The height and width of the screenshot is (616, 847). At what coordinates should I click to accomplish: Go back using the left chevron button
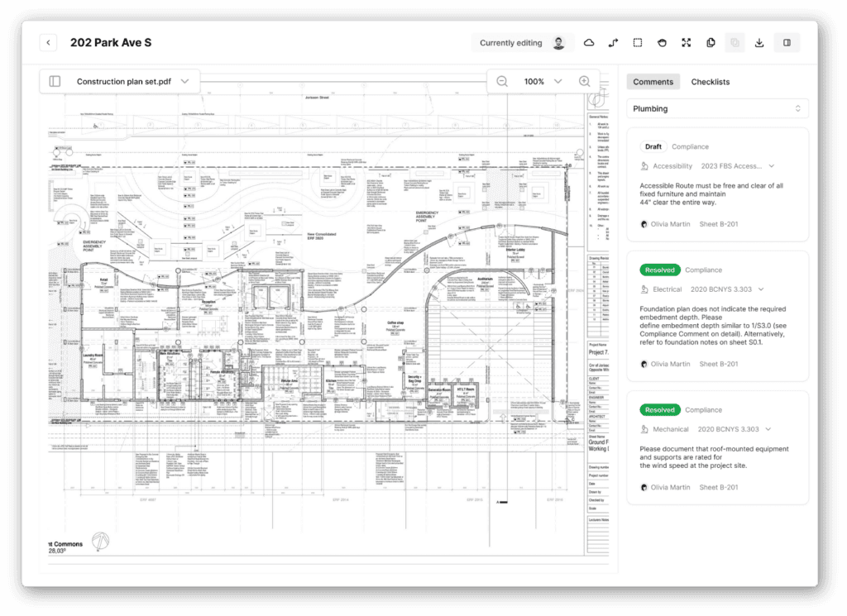coord(48,43)
